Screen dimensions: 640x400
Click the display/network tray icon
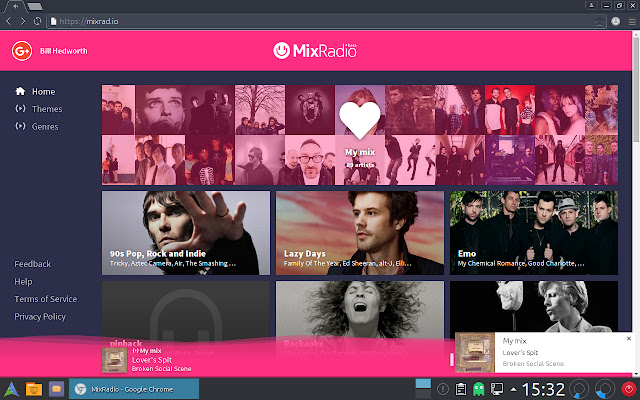(x=497, y=389)
